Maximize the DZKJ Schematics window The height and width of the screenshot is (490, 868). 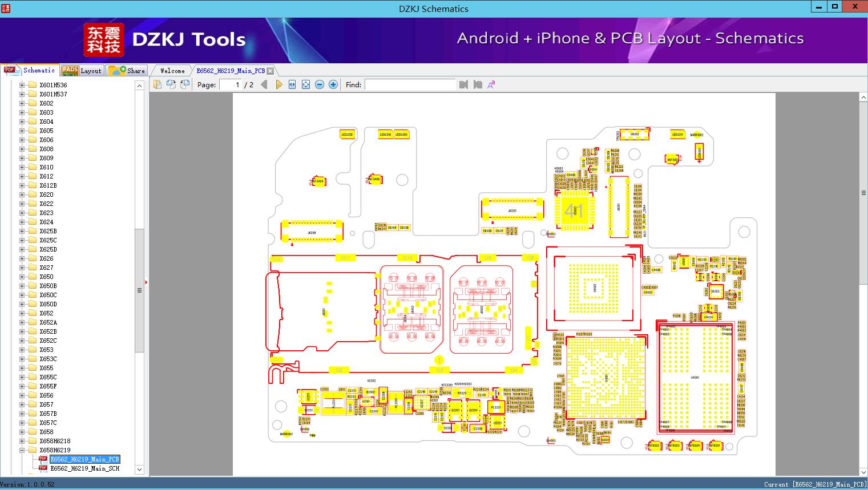point(835,7)
